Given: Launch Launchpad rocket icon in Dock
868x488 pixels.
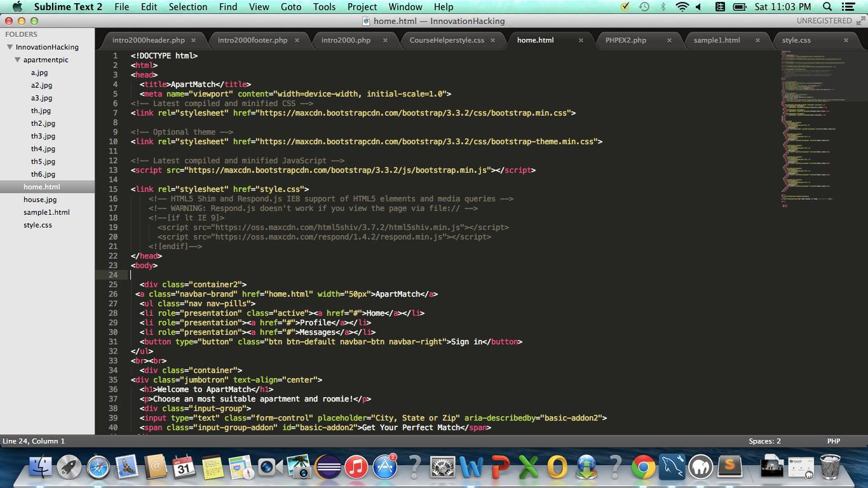Looking at the screenshot, I should tap(69, 468).
